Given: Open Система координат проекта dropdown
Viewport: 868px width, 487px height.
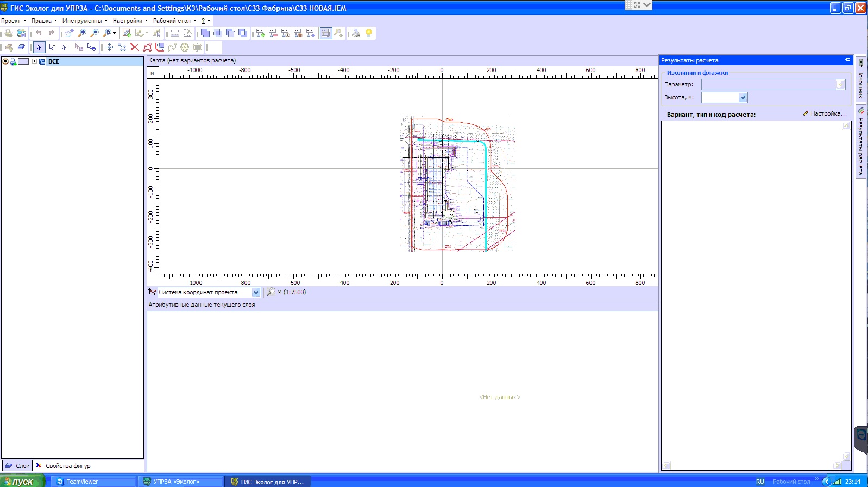Looking at the screenshot, I should (x=256, y=292).
